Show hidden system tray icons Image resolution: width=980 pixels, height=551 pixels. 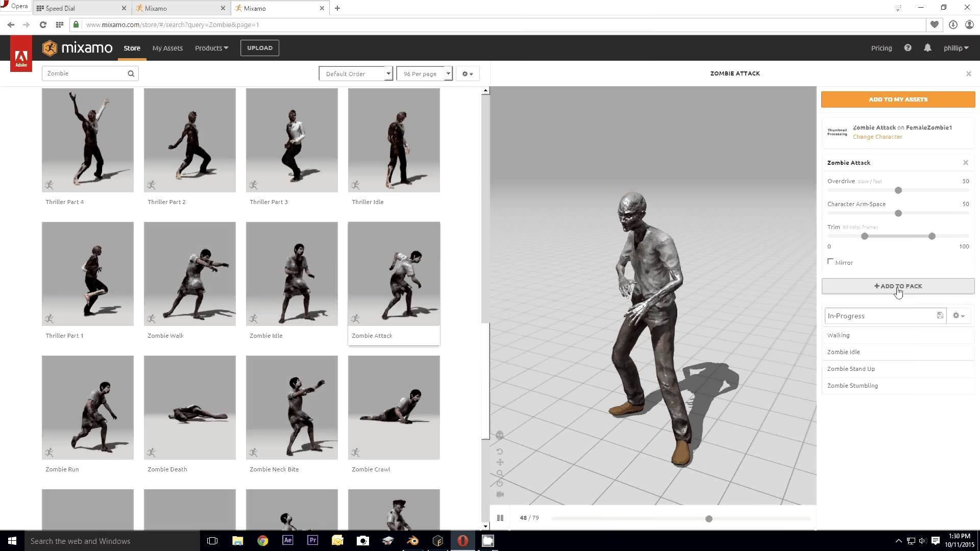(x=898, y=541)
